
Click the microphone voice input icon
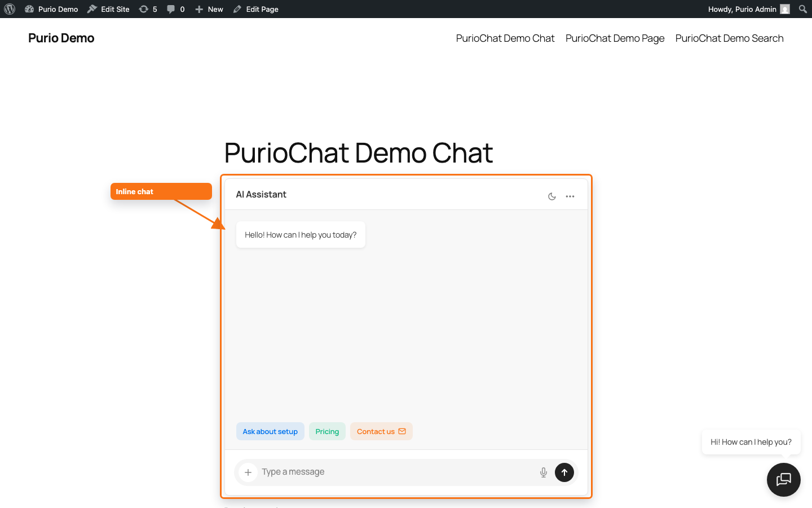(544, 472)
